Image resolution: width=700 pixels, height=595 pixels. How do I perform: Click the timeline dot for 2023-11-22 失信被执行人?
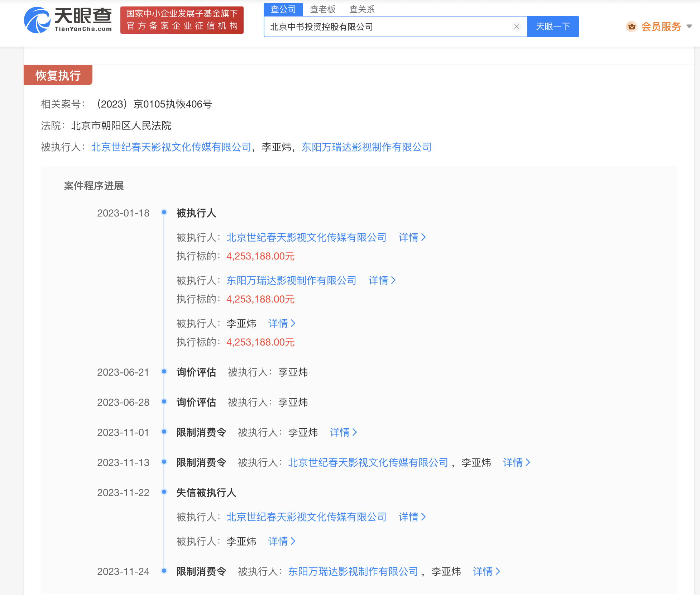[x=164, y=492]
